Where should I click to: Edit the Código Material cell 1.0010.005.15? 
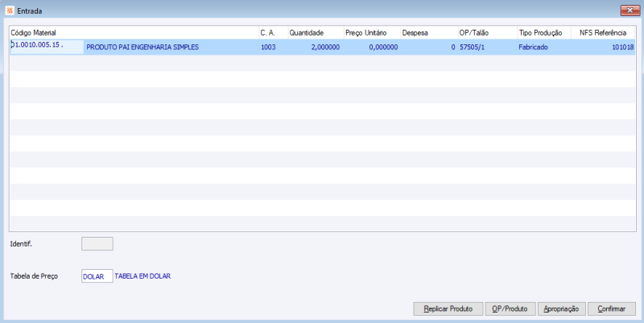(47, 47)
